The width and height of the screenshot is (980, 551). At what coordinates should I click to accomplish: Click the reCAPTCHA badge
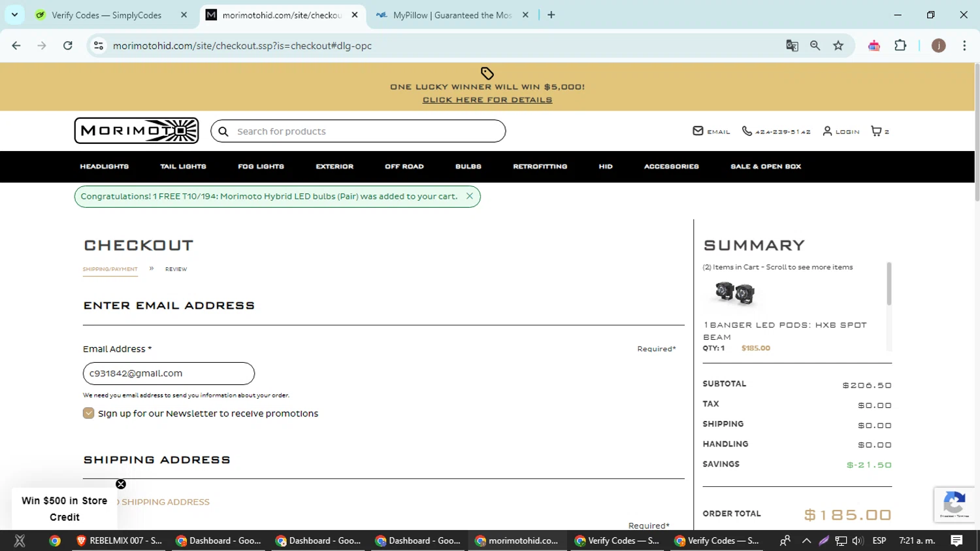pyautogui.click(x=954, y=505)
